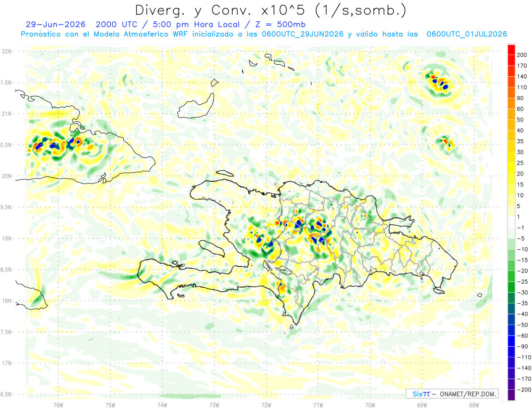Click the latitude label "20N"

[x=6, y=176]
